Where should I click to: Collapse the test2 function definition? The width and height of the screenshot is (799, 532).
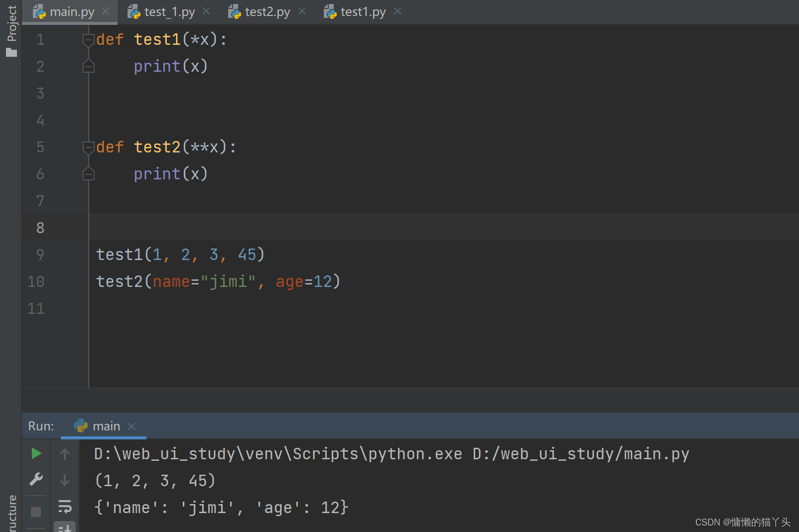coord(88,146)
